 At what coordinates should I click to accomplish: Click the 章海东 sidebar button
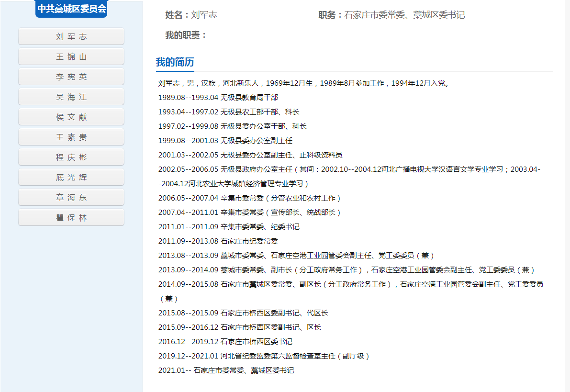pyautogui.click(x=71, y=197)
